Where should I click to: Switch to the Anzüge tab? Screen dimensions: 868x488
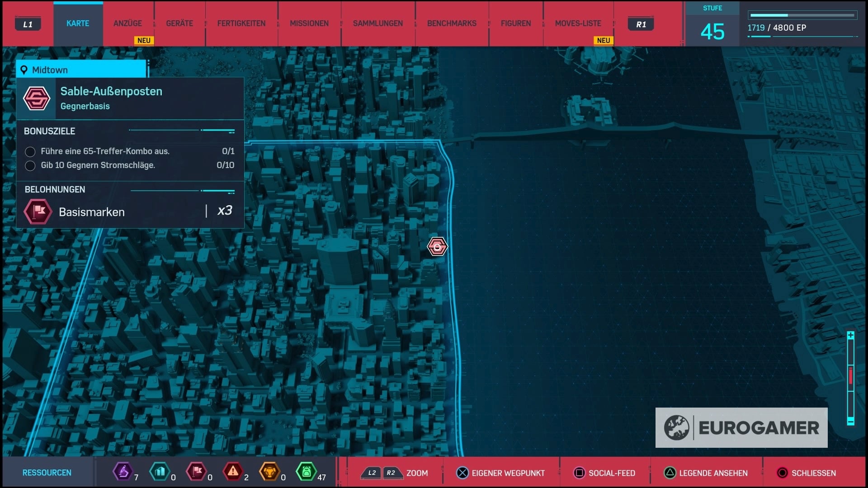[127, 23]
